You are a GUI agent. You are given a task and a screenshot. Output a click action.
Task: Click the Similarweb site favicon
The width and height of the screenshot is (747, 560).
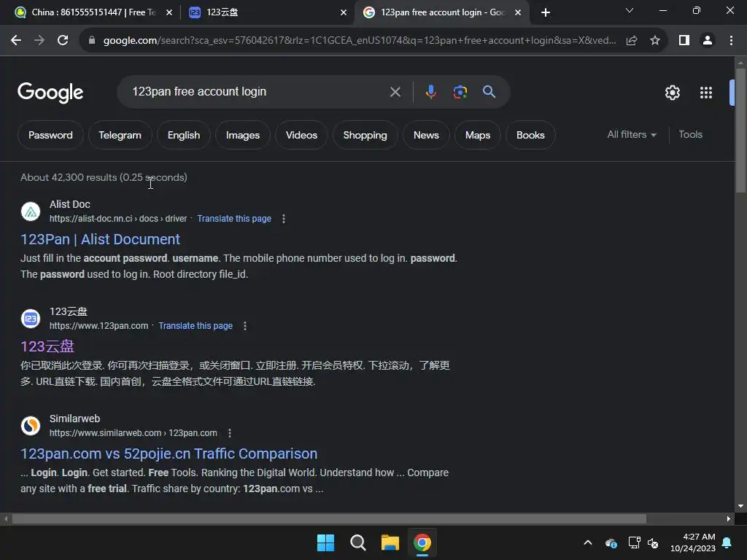point(31,426)
